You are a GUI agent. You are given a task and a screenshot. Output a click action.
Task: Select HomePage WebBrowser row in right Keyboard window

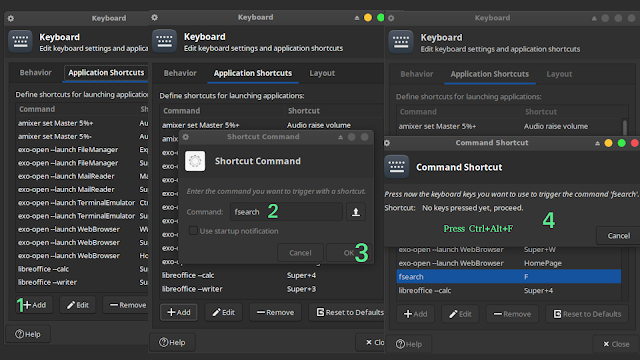click(509, 263)
